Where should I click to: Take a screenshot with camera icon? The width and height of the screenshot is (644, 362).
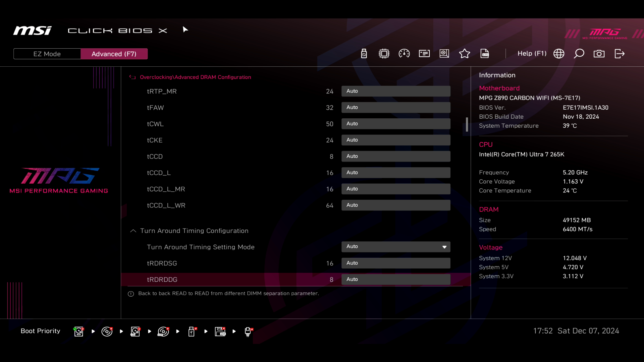pyautogui.click(x=599, y=54)
